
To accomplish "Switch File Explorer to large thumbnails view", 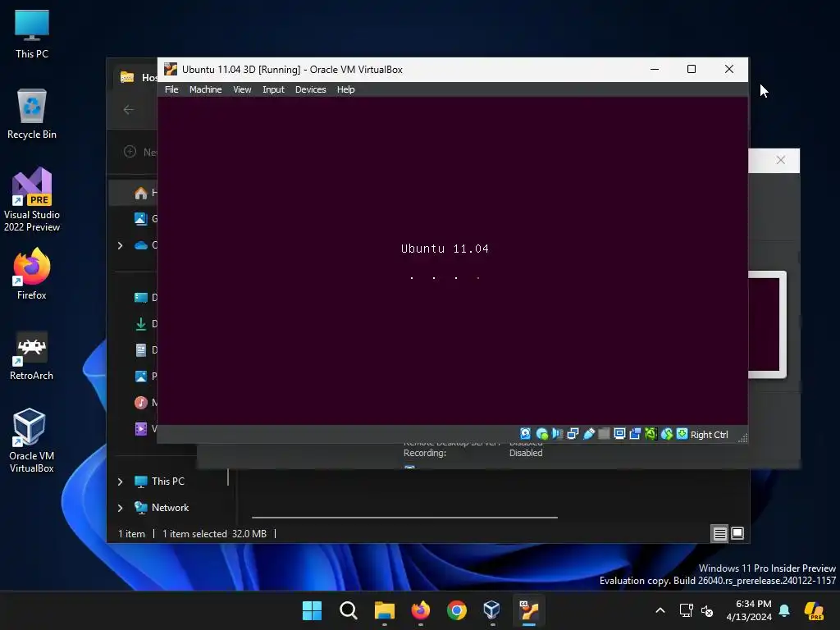I will (x=737, y=533).
